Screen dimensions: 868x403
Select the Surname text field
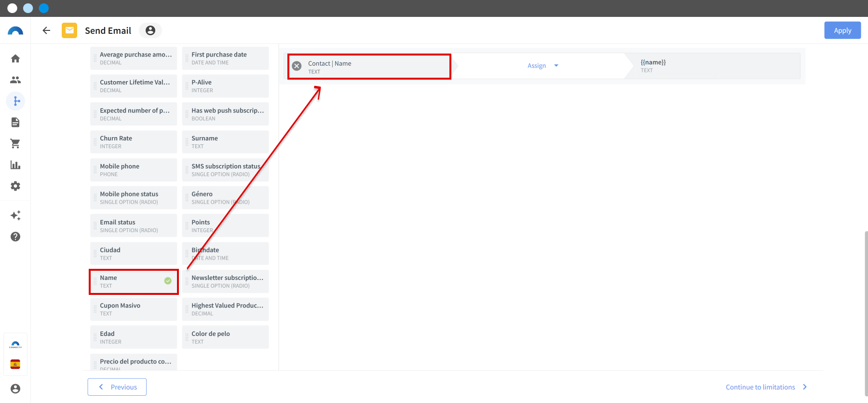225,142
